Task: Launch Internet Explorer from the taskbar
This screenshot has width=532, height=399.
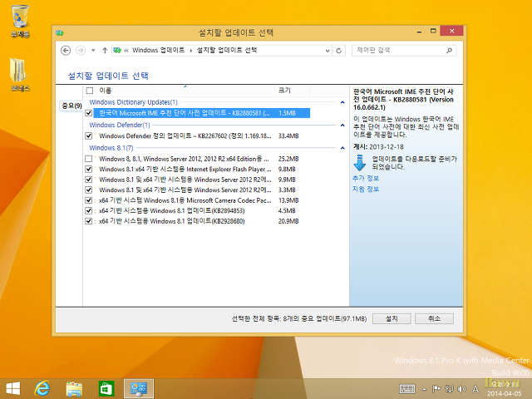Action: 42,388
